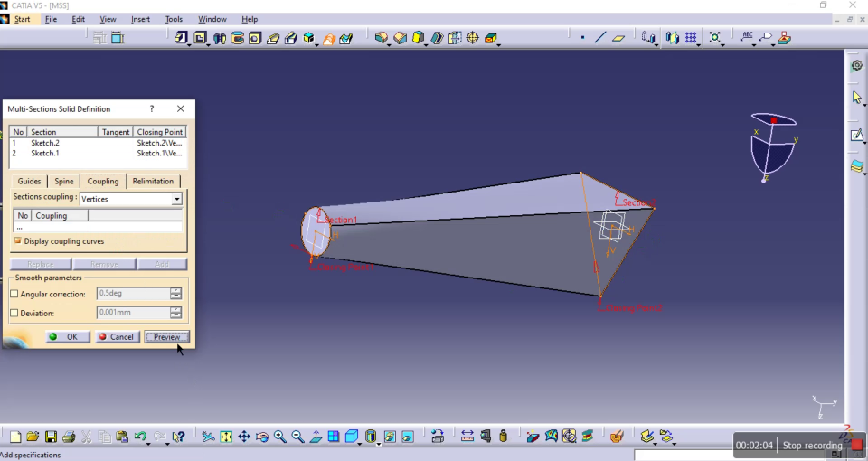Click the Removed Multi-sections Solid icon
868x461 pixels.
pos(346,38)
